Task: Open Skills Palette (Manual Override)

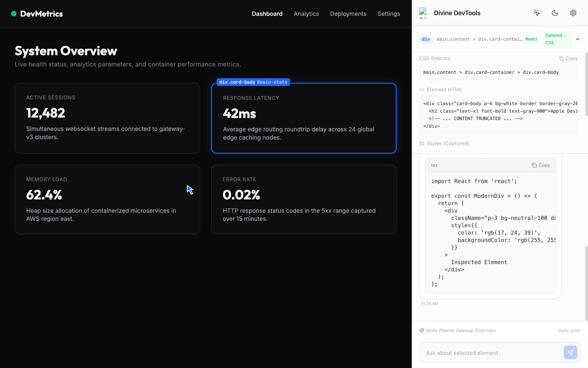Action: 461,331
